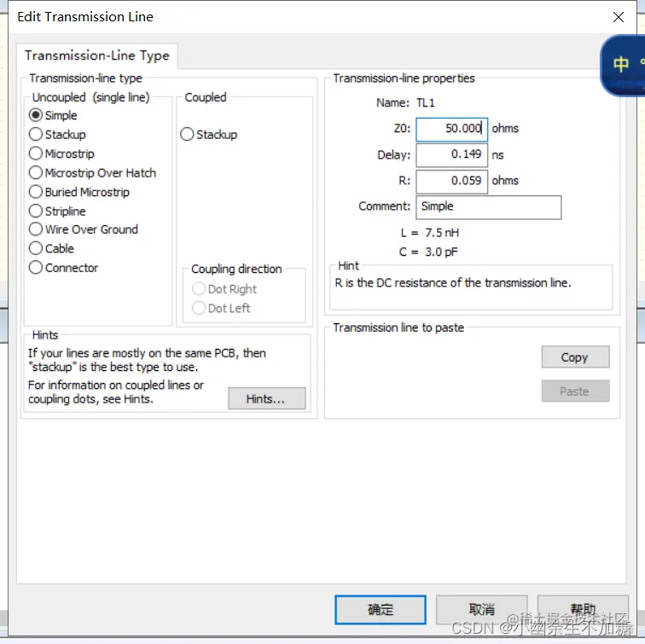The image size is (645, 644).
Task: Click the Copy transmission line button
Action: tap(576, 357)
